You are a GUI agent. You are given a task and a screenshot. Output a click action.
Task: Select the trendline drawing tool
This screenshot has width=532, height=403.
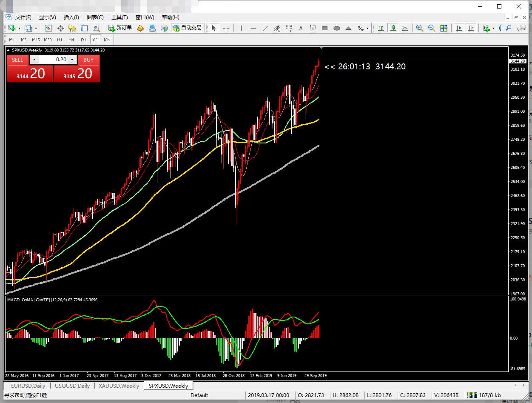click(x=265, y=28)
